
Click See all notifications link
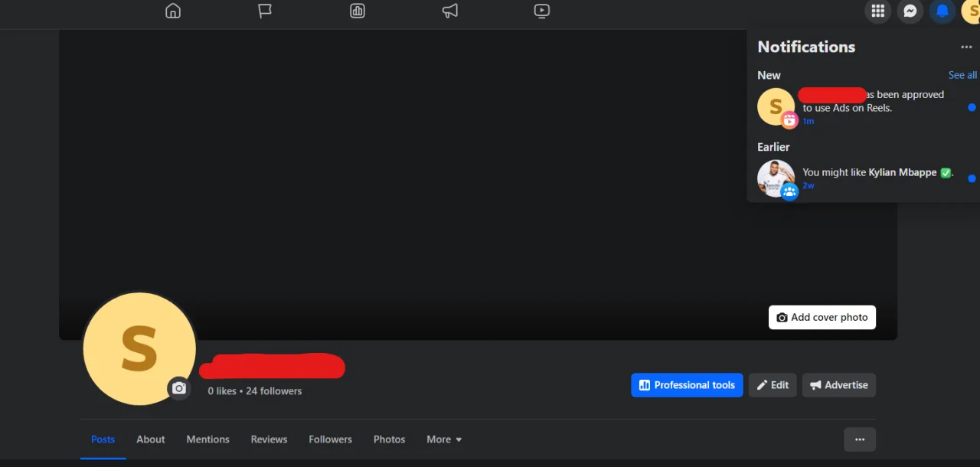[962, 75]
